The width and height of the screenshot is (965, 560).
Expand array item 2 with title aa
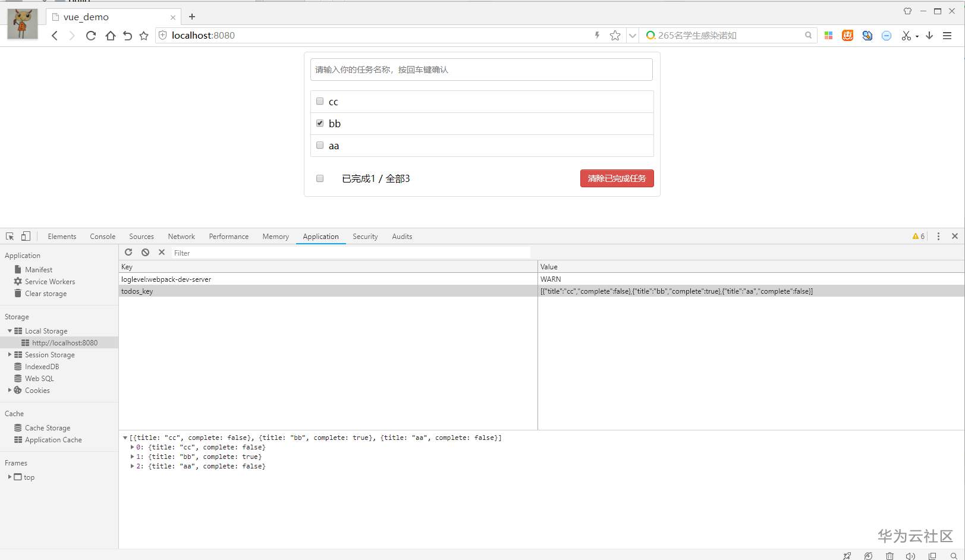click(132, 466)
